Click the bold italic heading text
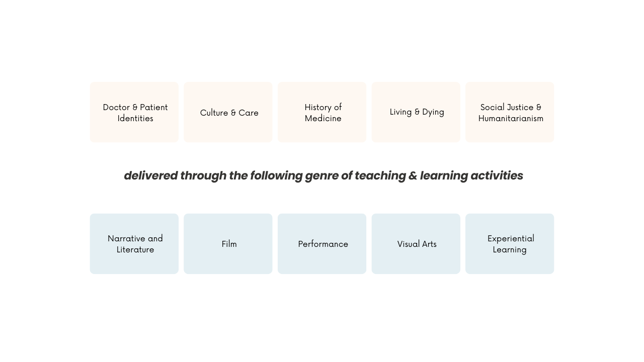Screen dimensions: 644x362 point(323,175)
